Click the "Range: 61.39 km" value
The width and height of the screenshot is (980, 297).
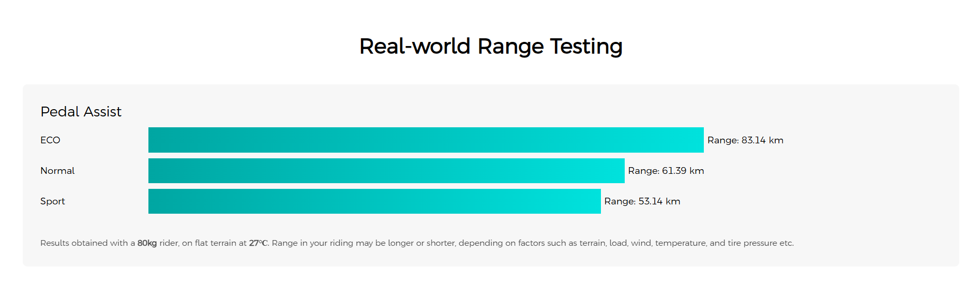pyautogui.click(x=666, y=171)
